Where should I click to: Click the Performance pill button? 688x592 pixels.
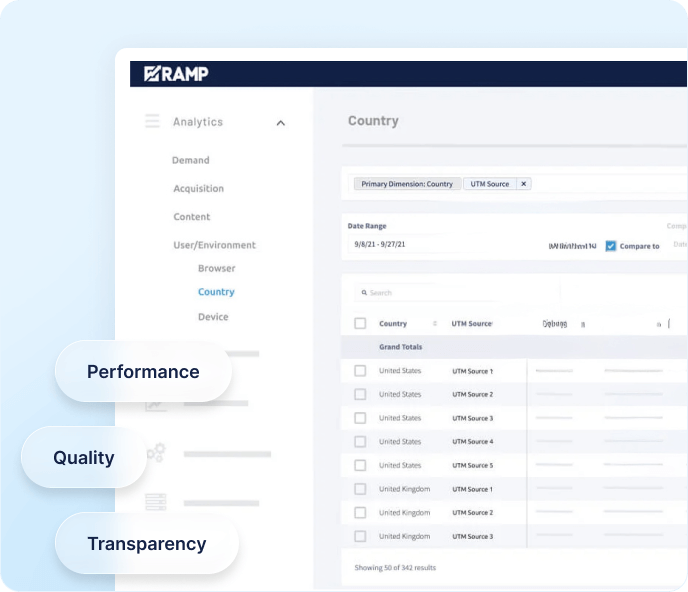coord(143,372)
